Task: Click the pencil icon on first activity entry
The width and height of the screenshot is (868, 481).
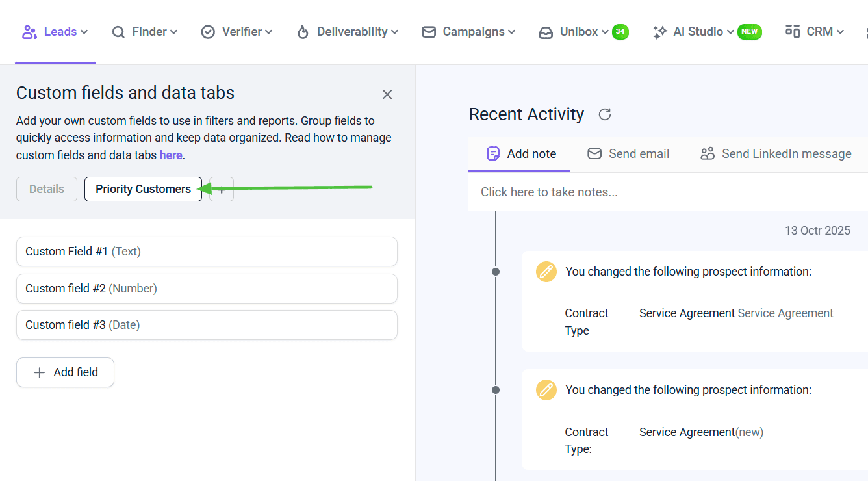Action: [546, 272]
